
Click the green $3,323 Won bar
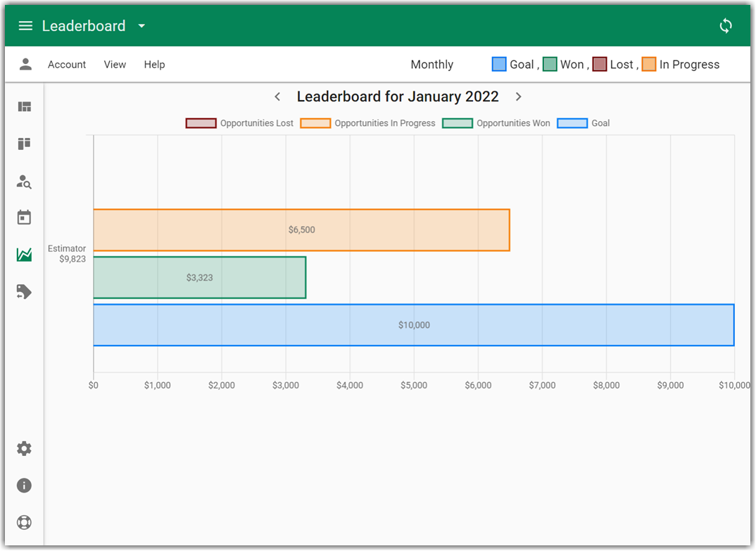pos(200,278)
